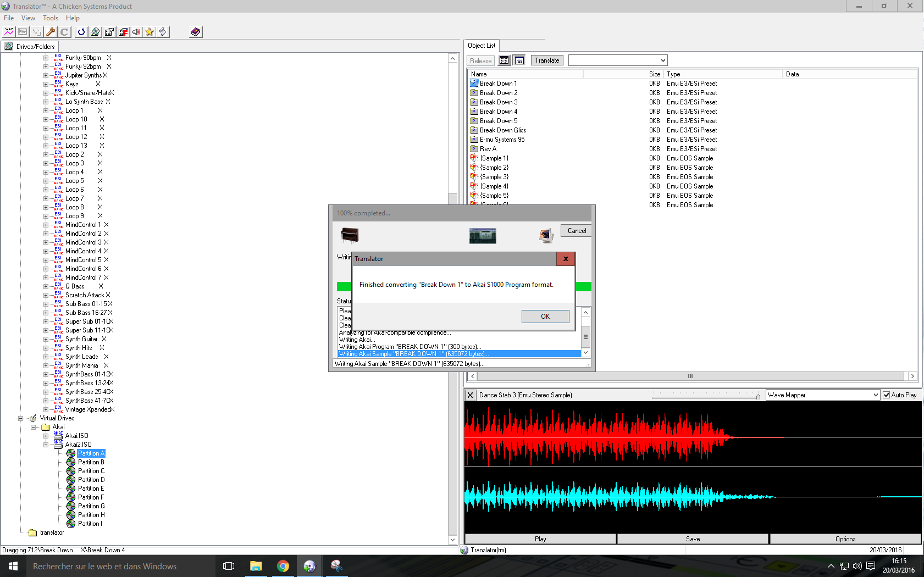The image size is (924, 577).
Task: Open the Tools menu
Action: pos(51,18)
